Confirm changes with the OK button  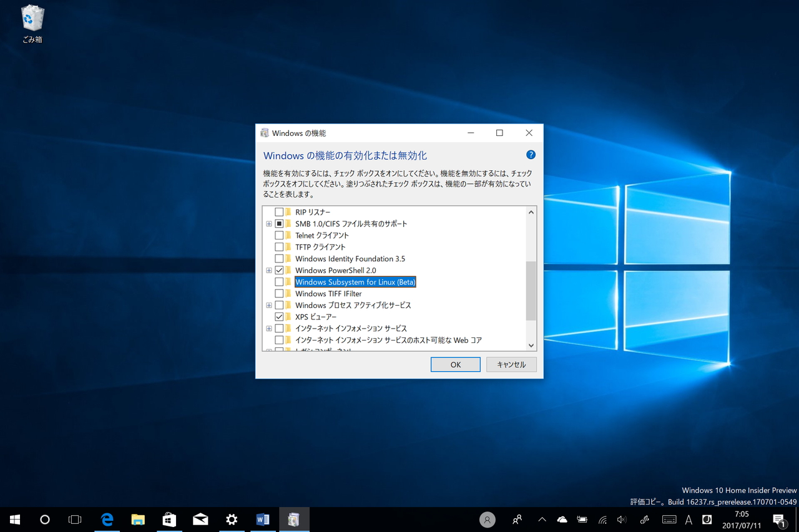(455, 364)
